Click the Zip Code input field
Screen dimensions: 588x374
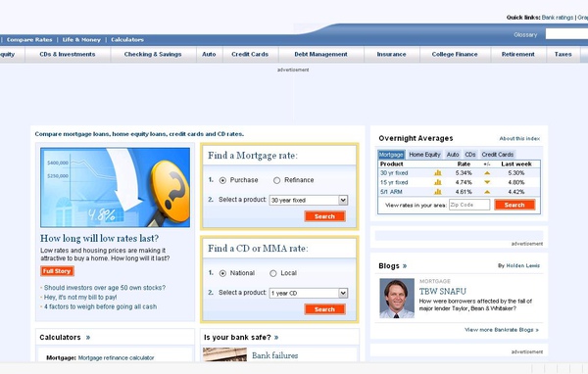(469, 205)
